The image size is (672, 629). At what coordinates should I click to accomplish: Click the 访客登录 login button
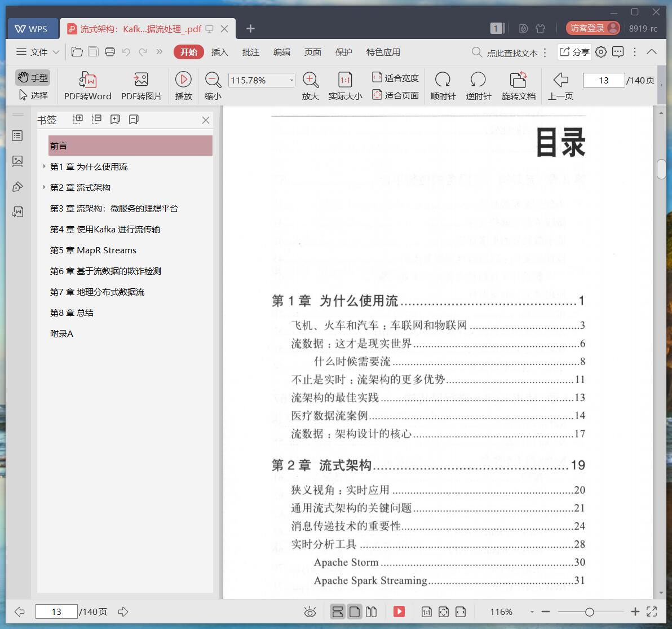(x=593, y=28)
